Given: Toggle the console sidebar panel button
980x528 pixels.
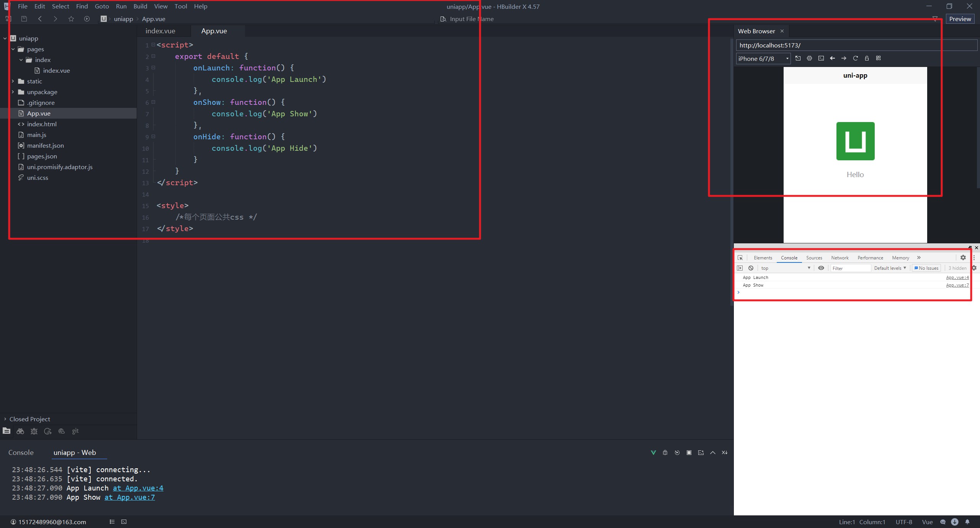Looking at the screenshot, I should (x=740, y=268).
